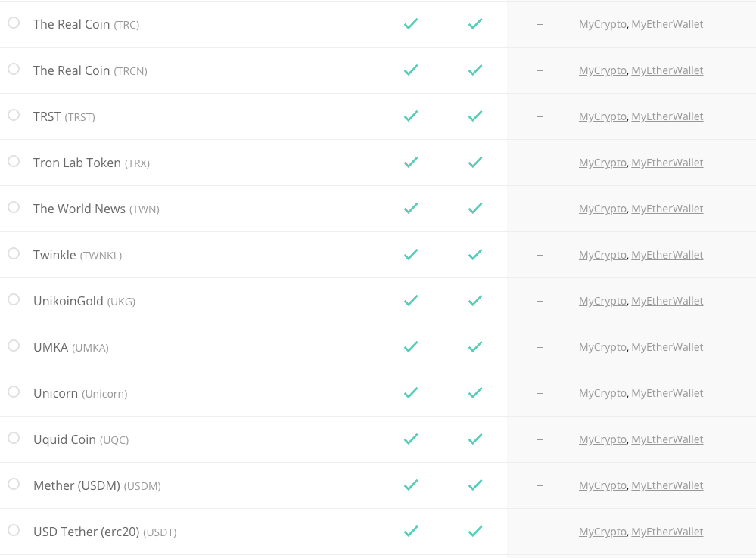Click first checkmark in Twinkle row
This screenshot has width=756, height=558.
[x=411, y=254]
